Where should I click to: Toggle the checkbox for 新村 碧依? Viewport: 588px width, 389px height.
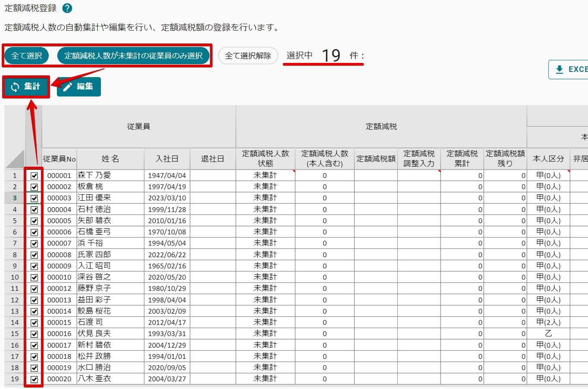[x=34, y=345]
